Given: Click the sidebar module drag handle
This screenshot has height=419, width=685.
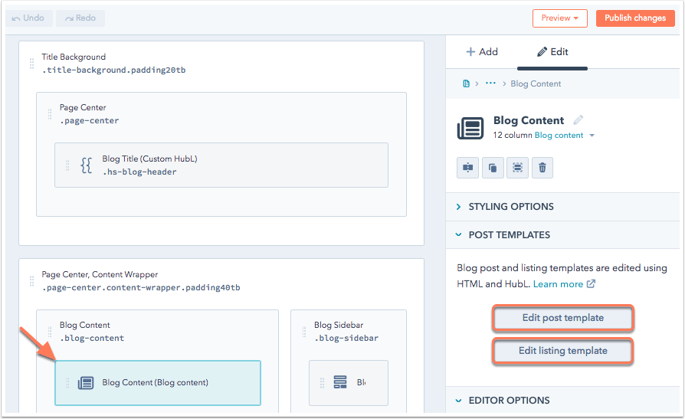Looking at the screenshot, I should pyautogui.click(x=322, y=383).
